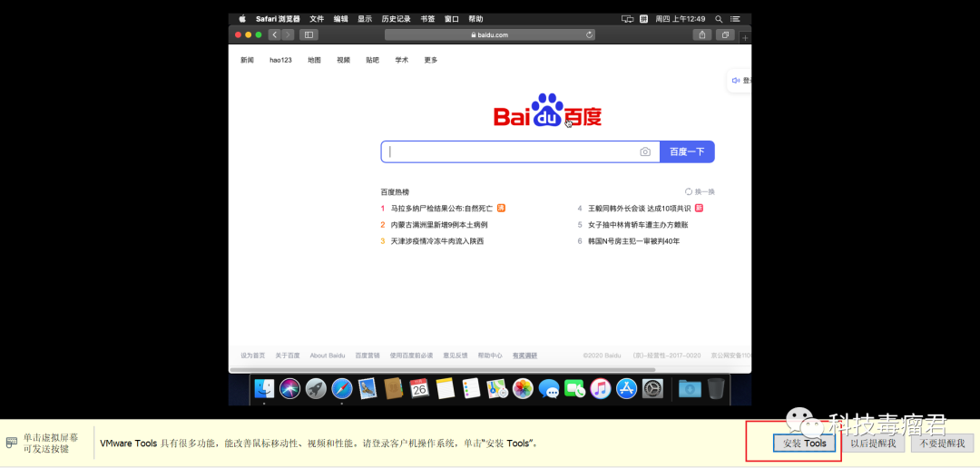The image size is (980, 468).
Task: Click 不要提醒我 button
Action: 942,443
